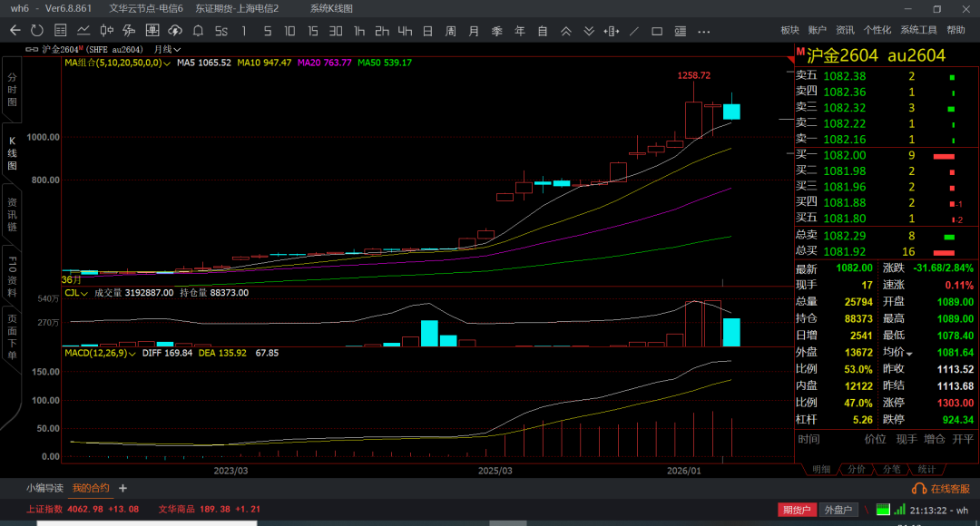Switch chart to the 1h period
This screenshot has width=980, height=526.
(x=359, y=31)
